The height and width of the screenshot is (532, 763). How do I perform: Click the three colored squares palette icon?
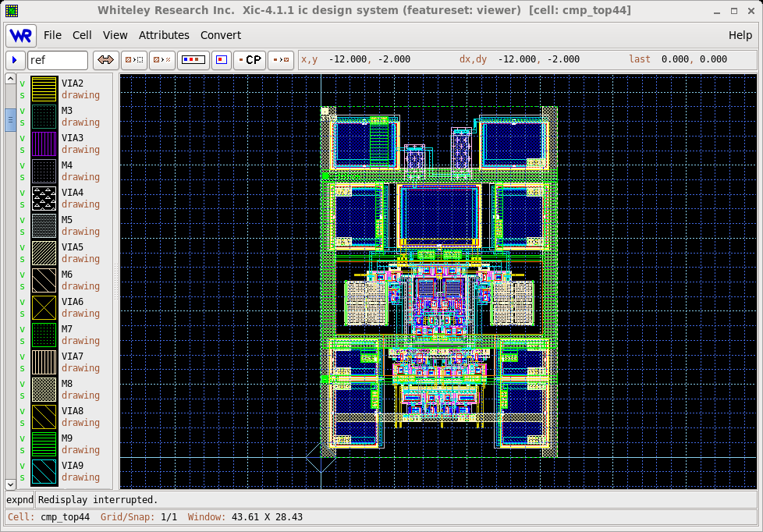tap(193, 60)
